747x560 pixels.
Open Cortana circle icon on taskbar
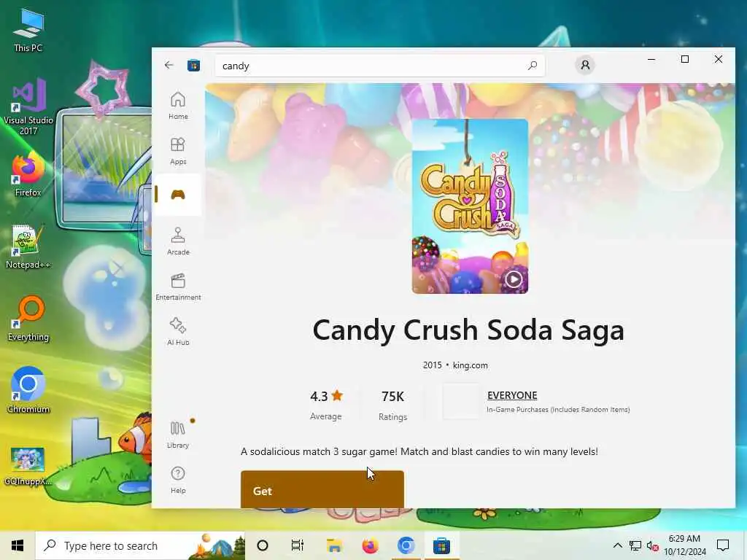263,545
